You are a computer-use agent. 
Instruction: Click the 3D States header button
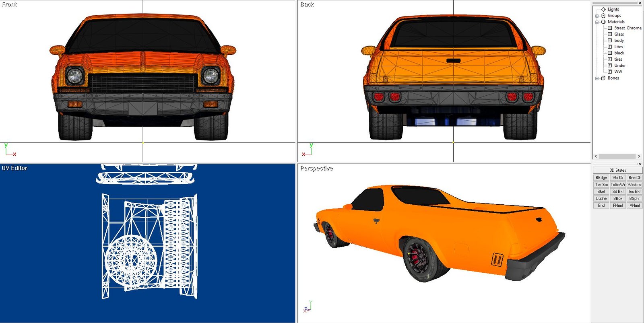[x=617, y=171]
